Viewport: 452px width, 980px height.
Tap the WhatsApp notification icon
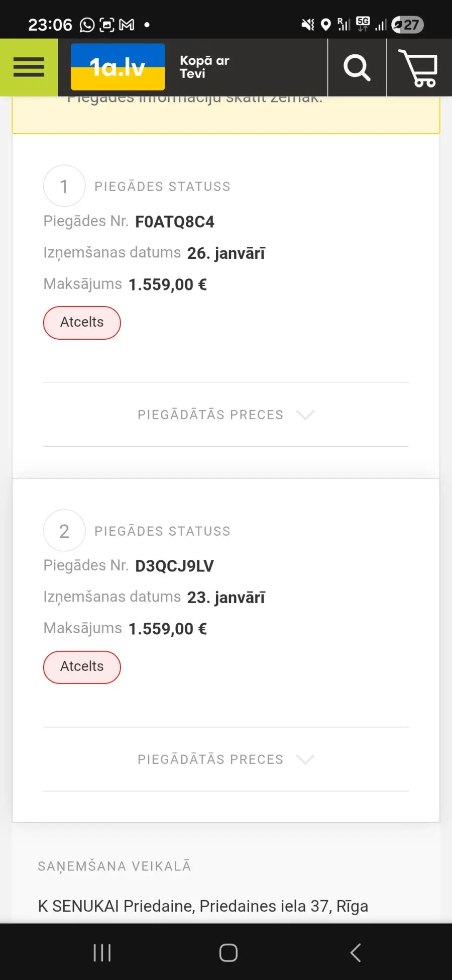click(87, 25)
